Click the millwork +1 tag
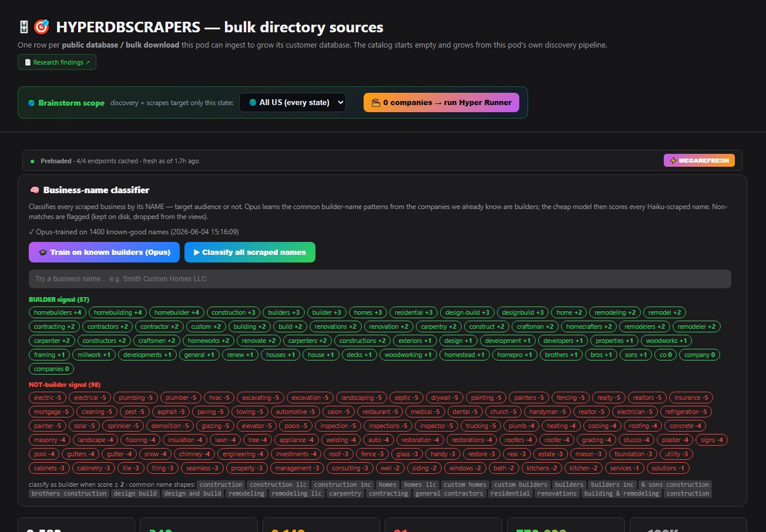 [93, 355]
